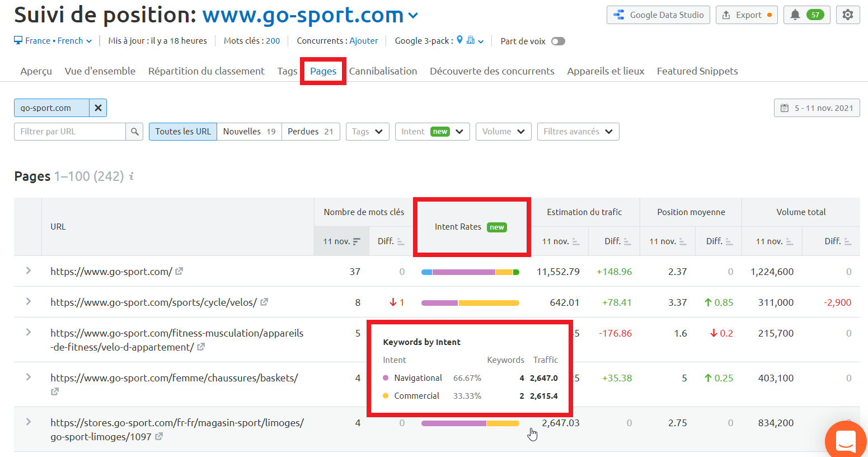Viewport: 868px width, 457px height.
Task: Click the https://www.go-sport.com/ URL
Action: [111, 272]
